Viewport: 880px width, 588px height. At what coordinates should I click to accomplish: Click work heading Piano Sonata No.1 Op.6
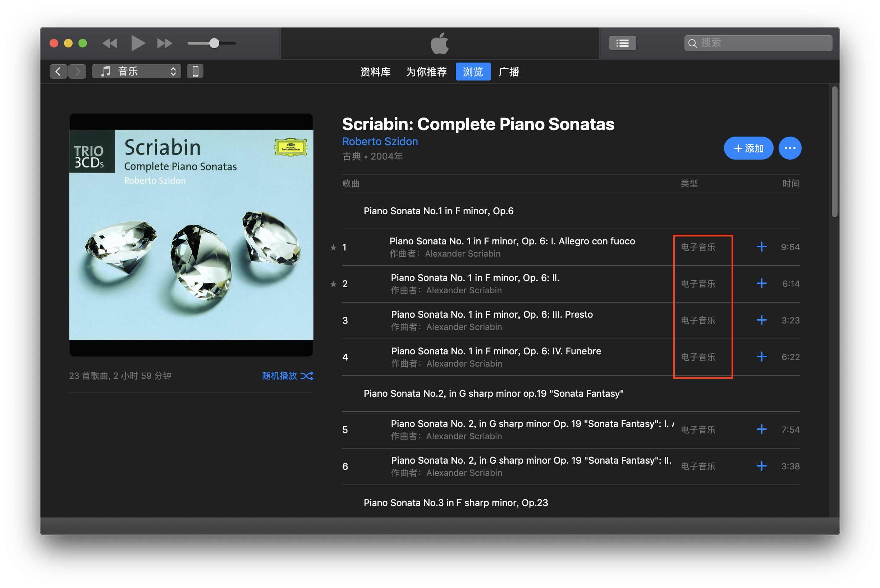coord(439,211)
